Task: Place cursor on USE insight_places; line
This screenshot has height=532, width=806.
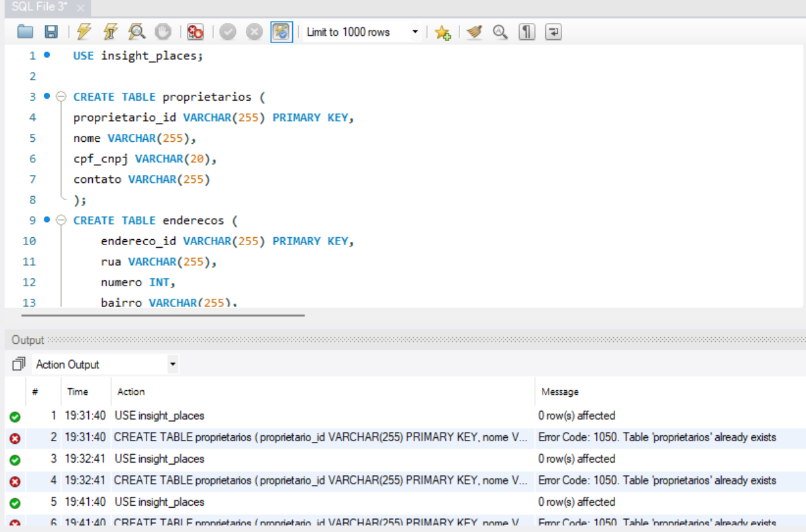Action: pyautogui.click(x=138, y=56)
